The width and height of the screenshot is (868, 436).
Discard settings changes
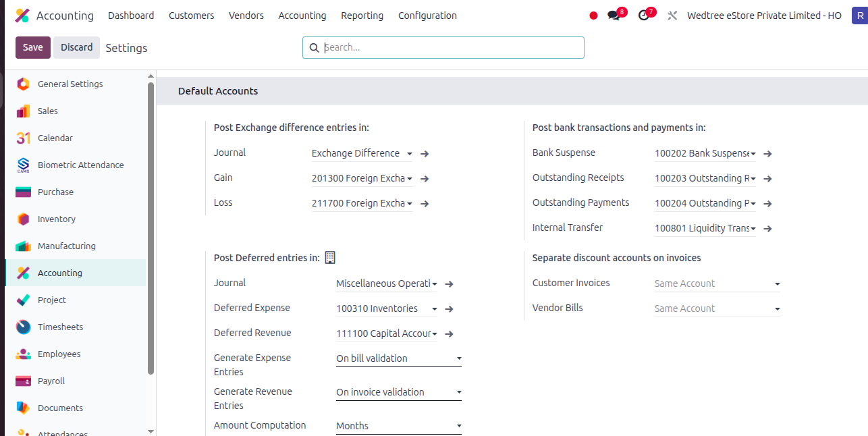(x=76, y=47)
